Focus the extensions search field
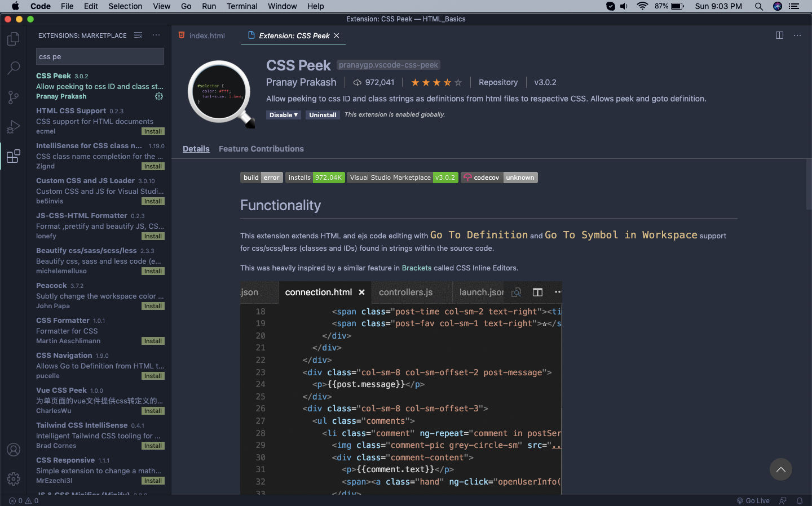This screenshot has height=506, width=812. 100,56
